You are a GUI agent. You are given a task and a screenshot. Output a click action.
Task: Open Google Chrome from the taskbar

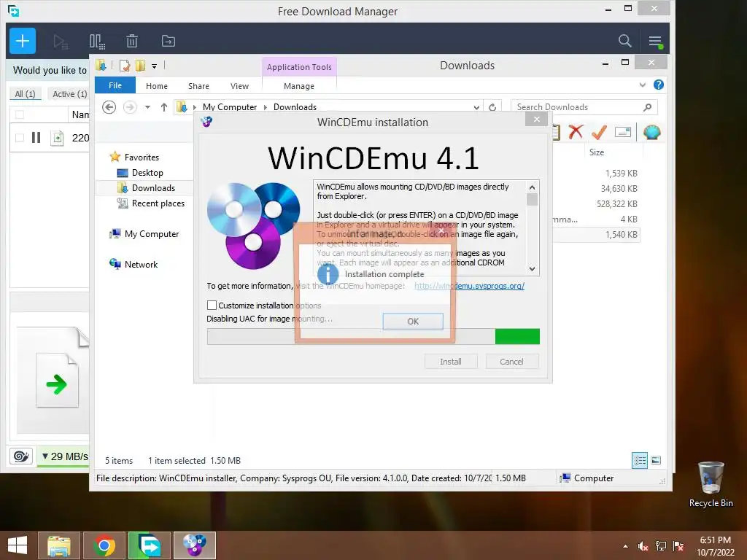pos(104,545)
